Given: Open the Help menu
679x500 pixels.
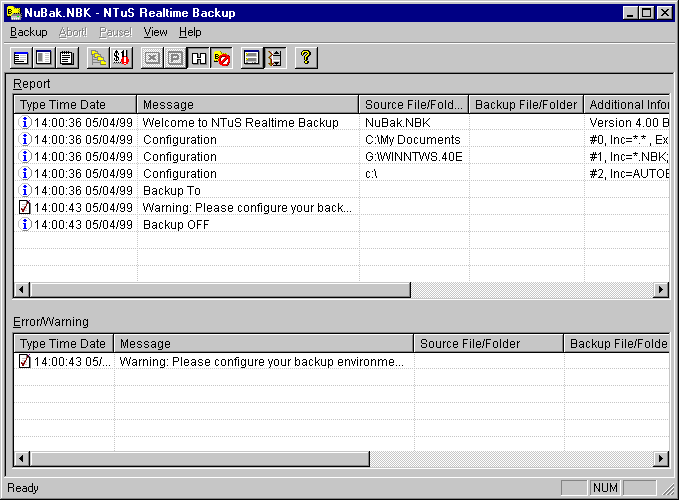Looking at the screenshot, I should (x=190, y=32).
